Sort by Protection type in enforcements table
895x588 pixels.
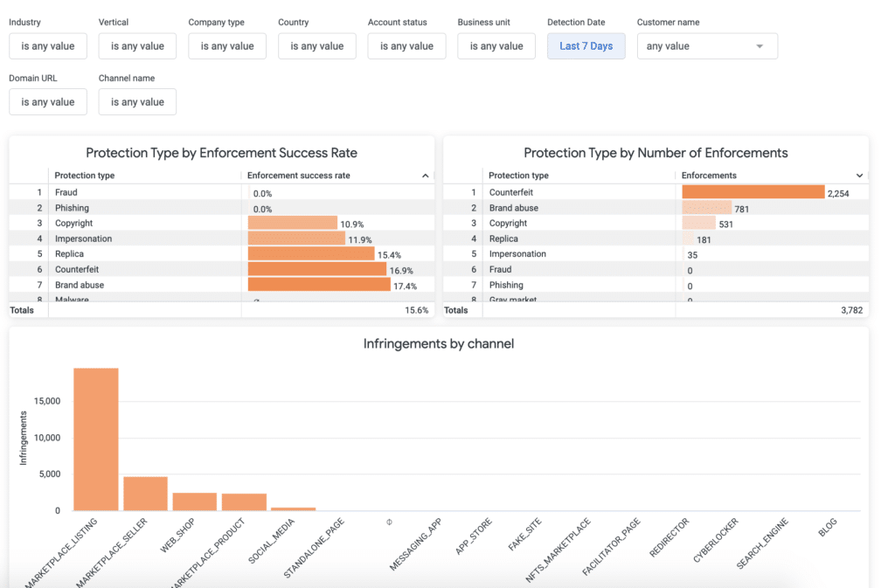(518, 176)
